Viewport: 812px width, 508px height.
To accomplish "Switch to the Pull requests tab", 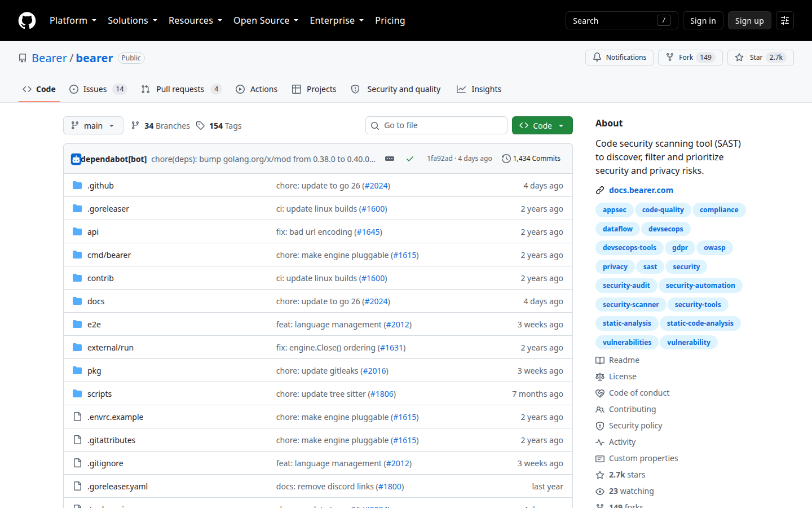I will [x=182, y=89].
